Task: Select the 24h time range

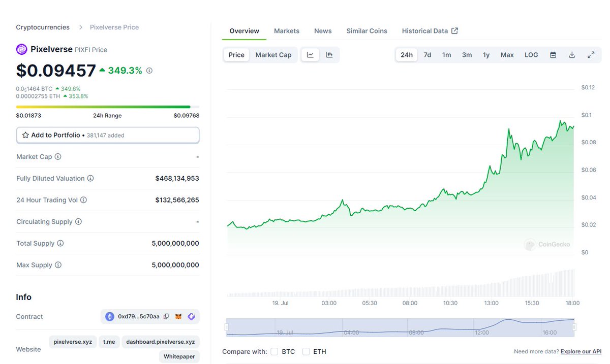Action: pos(407,55)
